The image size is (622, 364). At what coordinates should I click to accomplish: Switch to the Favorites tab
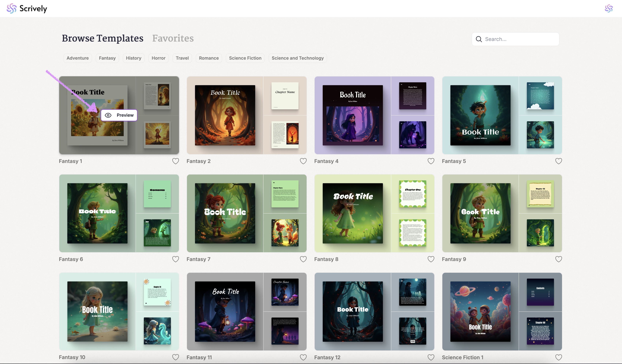coord(173,38)
